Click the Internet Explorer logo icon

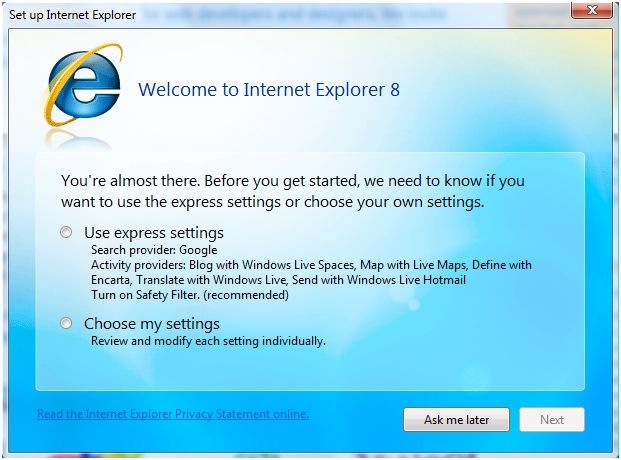pyautogui.click(x=82, y=85)
